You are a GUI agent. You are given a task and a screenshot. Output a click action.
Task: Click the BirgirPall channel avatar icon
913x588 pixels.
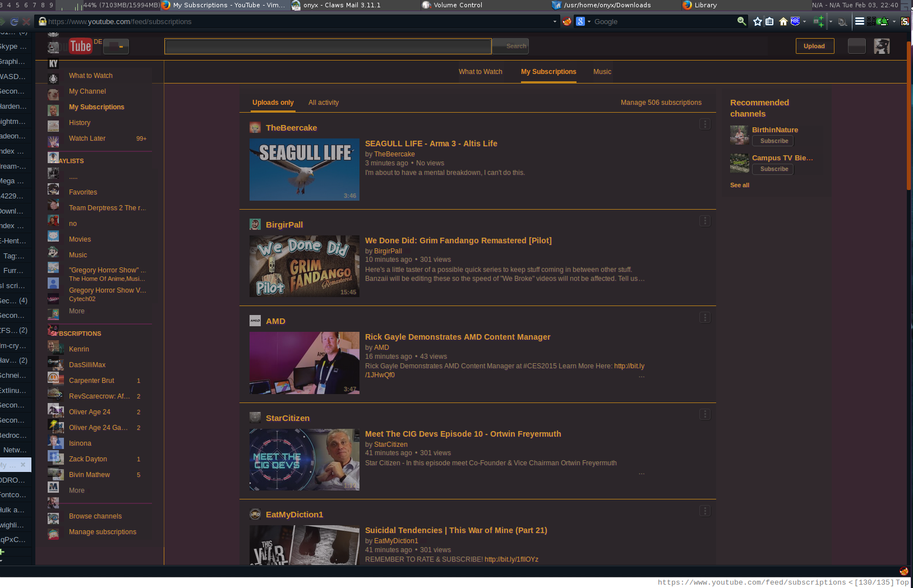tap(255, 225)
